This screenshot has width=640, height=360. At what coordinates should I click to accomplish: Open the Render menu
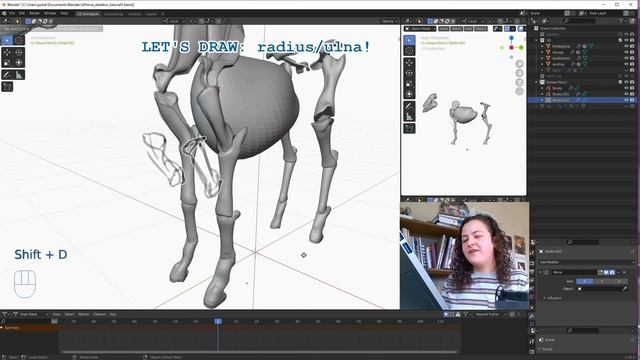click(x=34, y=13)
